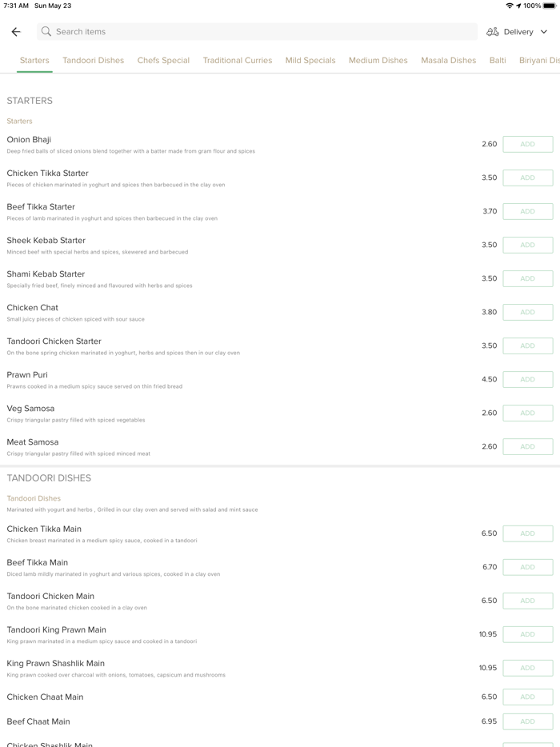Open the Masala Dishes tab

point(448,61)
